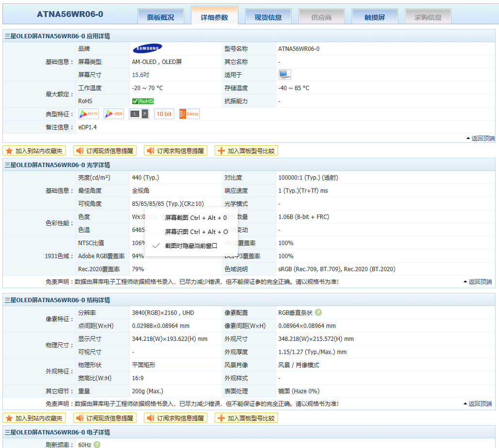499x448 pixels.
Task: Click the 344.218(W)×193.622(H) mm display size
Action: point(170,339)
